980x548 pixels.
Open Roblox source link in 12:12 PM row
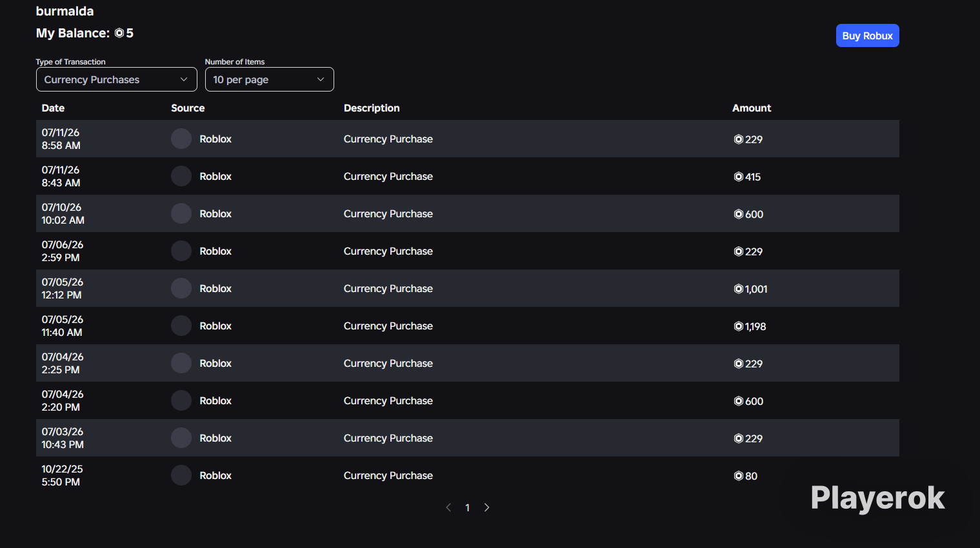(x=215, y=288)
